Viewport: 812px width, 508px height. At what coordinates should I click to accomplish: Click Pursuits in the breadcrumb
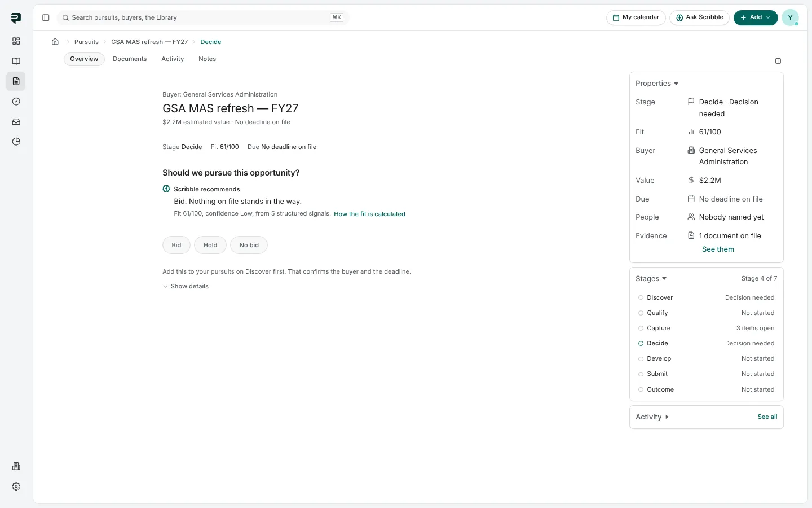(86, 42)
